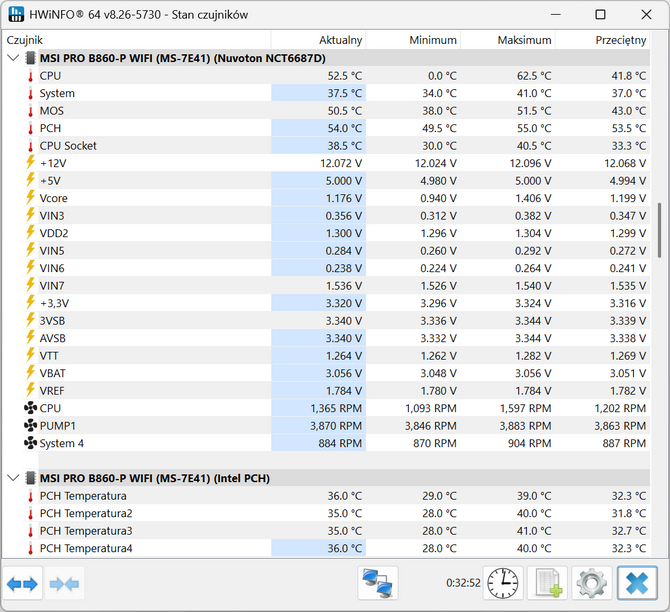Close sensors with the blue X button
Image resolution: width=670 pixels, height=612 pixels.
[637, 583]
